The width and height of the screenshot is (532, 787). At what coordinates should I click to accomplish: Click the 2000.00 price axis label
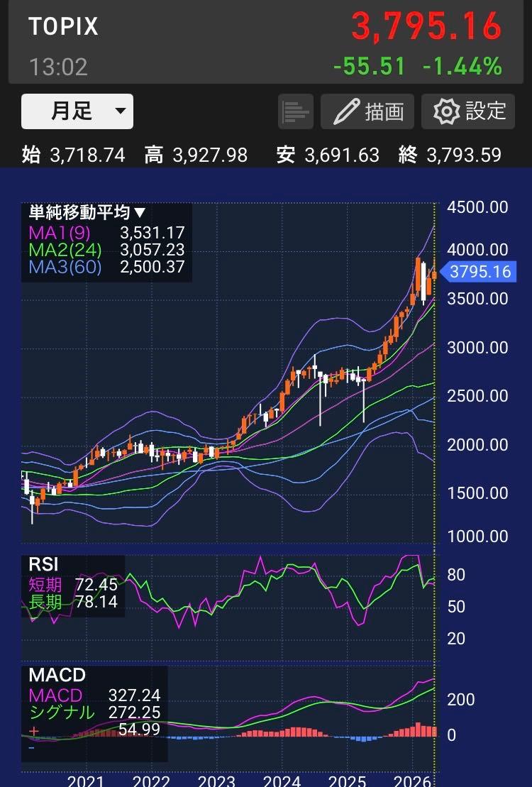point(477,445)
